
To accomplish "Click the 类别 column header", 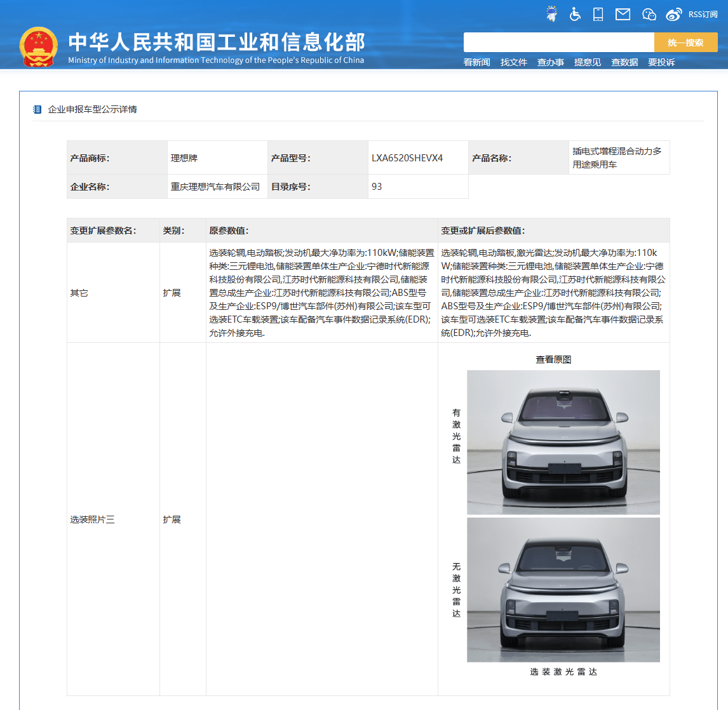I will [183, 231].
